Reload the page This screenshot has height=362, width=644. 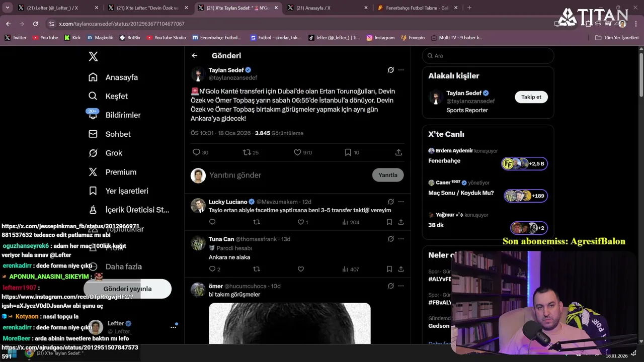point(35,24)
